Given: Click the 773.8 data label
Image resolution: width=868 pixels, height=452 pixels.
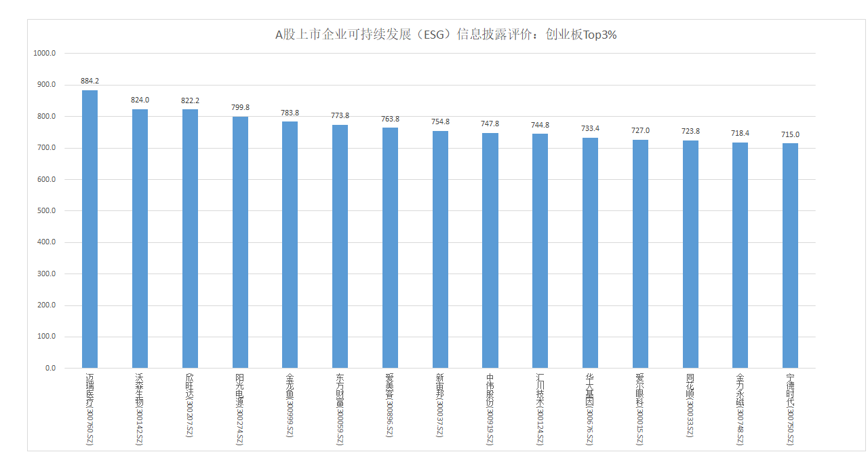Looking at the screenshot, I should [340, 115].
